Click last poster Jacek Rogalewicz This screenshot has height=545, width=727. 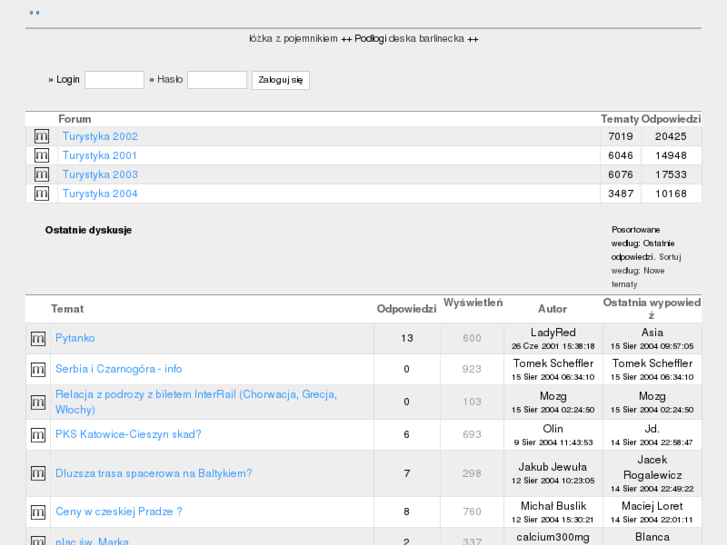tap(652, 468)
